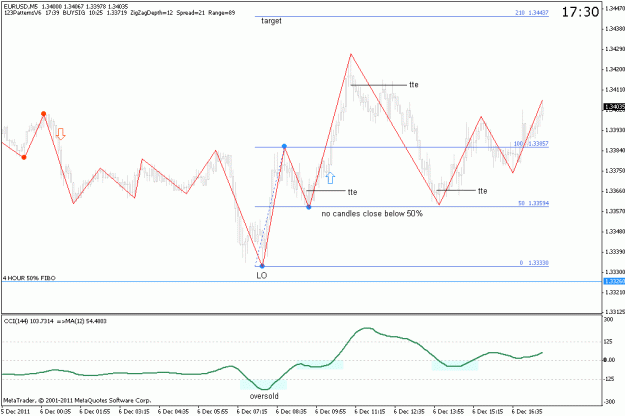Click the blue up buy-signal arrow
The width and height of the screenshot is (625, 416).
[330, 178]
